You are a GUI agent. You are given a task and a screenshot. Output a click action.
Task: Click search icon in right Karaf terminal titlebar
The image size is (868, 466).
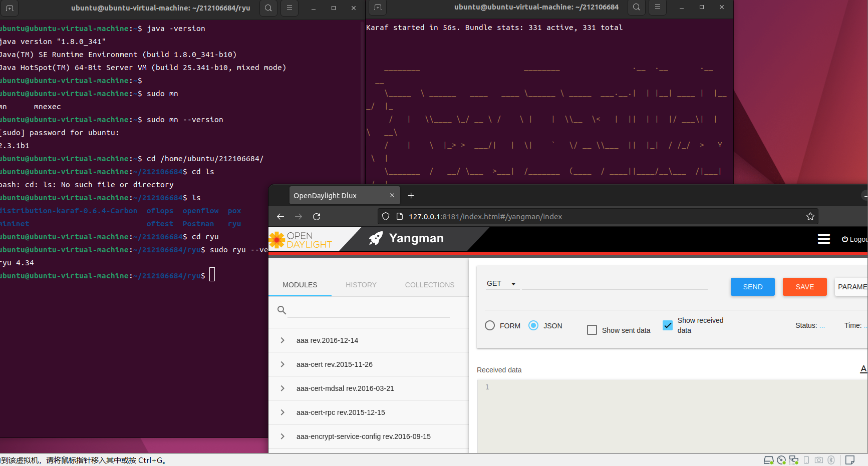(637, 7)
